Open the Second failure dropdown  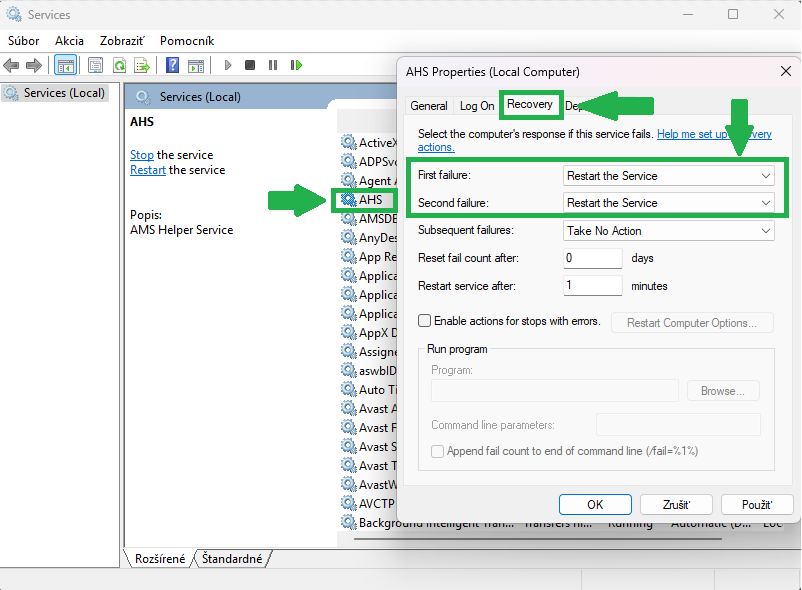coord(669,203)
